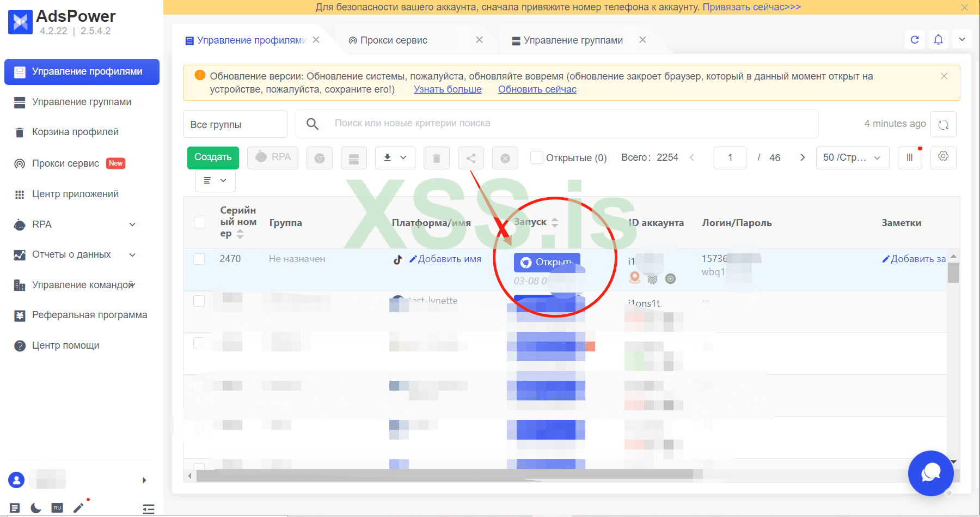980x517 pixels.
Task: Open the support chat bubble
Action: tap(931, 473)
